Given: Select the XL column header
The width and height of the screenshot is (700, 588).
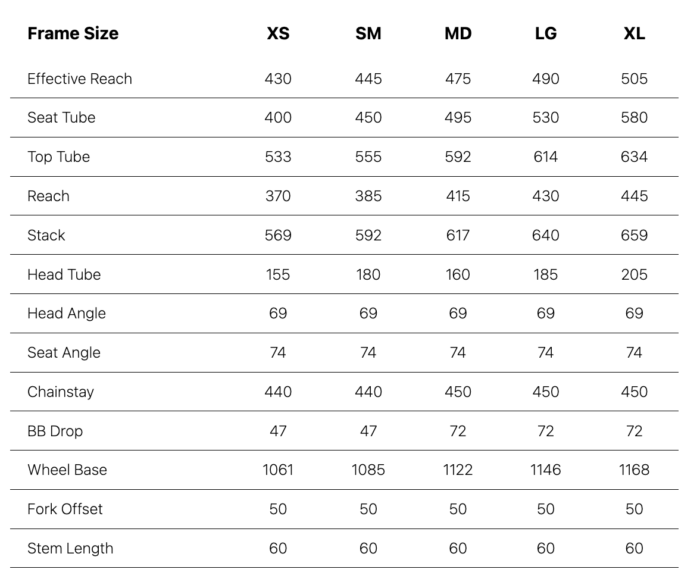Looking at the screenshot, I should [635, 33].
